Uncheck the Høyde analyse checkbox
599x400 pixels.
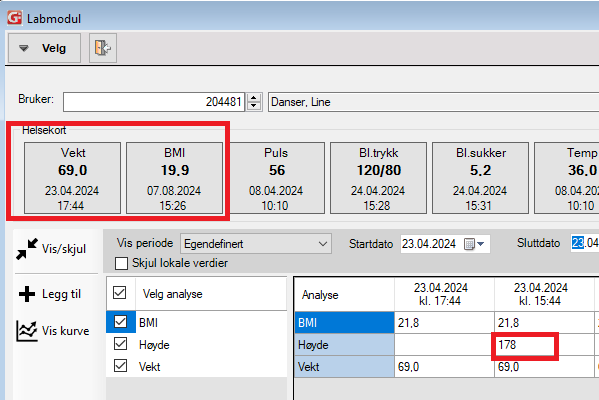click(121, 344)
